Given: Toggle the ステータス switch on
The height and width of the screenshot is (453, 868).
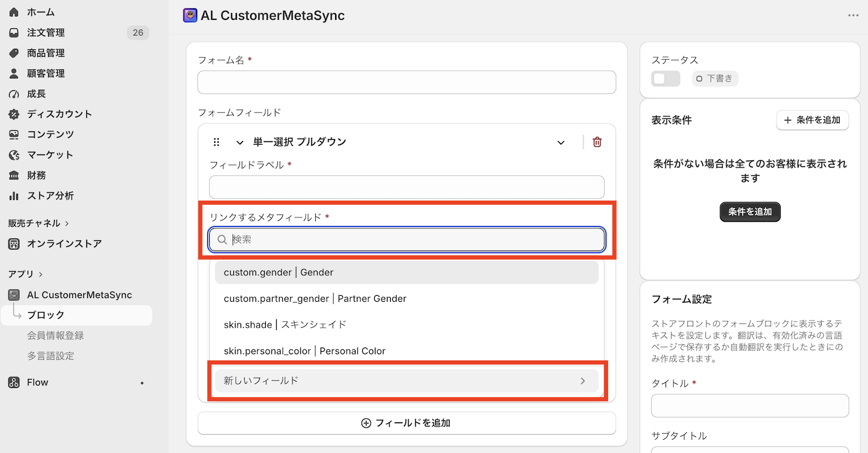Looking at the screenshot, I should (665, 78).
